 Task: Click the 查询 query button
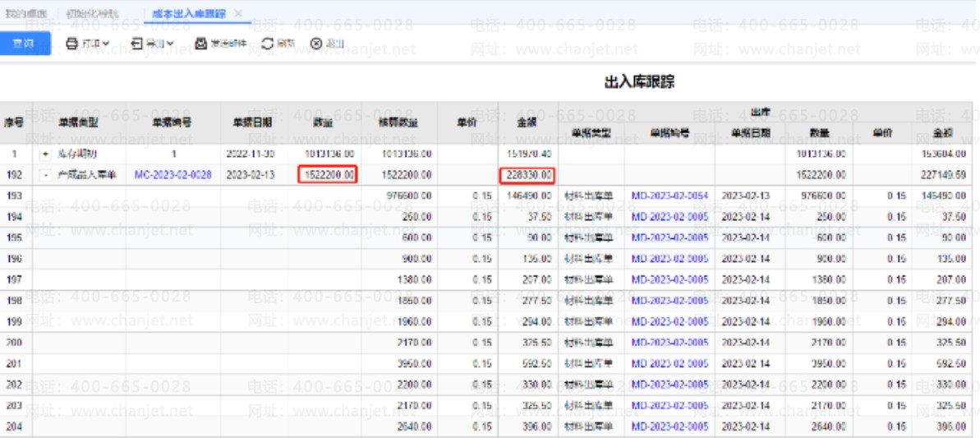tap(25, 44)
